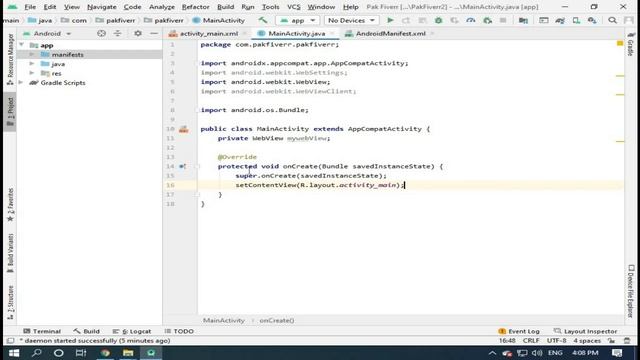Click the line 11 warning stripe on error gutter
The width and height of the screenshot is (640, 360).
620,141
